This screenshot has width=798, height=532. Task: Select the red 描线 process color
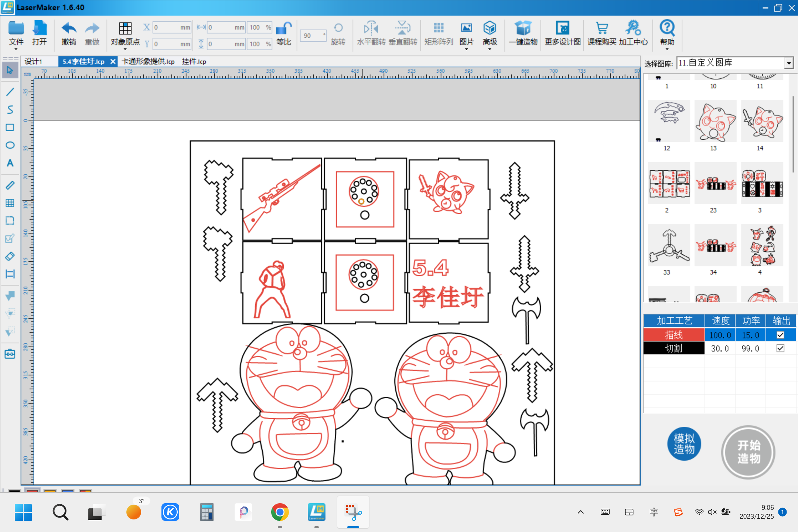[x=674, y=335]
